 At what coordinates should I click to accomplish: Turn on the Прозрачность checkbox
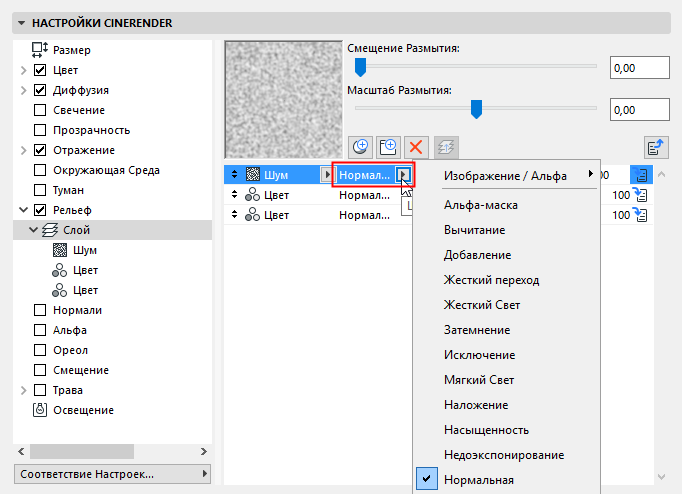41,130
